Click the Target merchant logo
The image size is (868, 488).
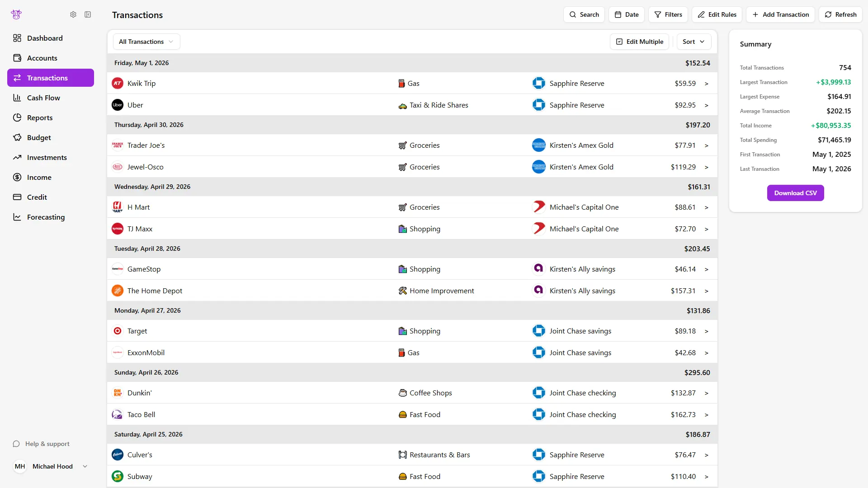pos(118,331)
